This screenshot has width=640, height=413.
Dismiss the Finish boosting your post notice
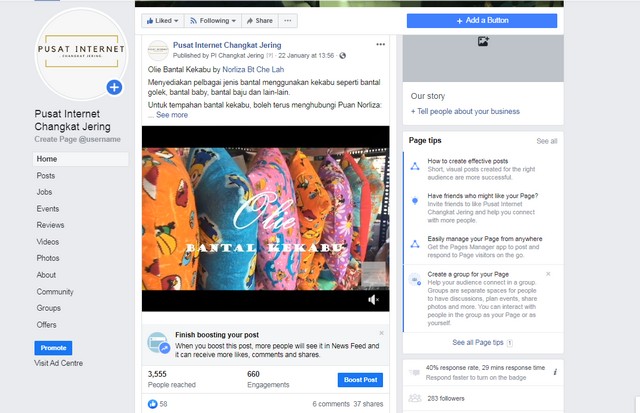[381, 333]
